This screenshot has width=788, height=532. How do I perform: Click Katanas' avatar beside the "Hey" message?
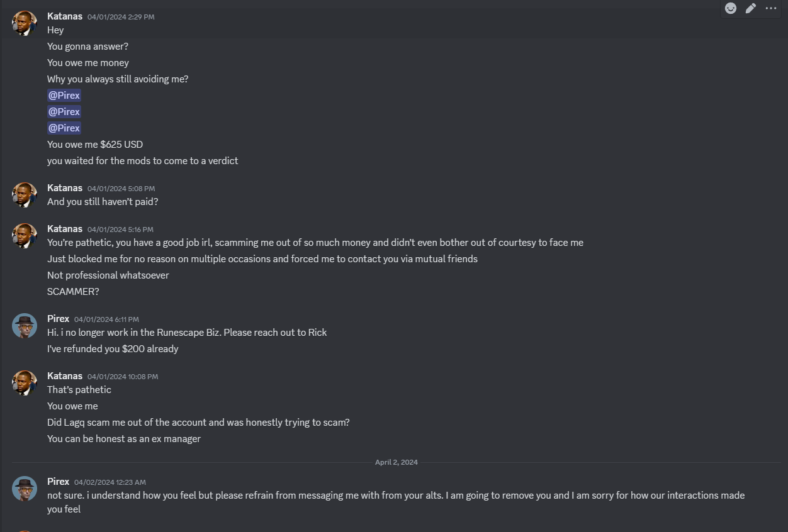pyautogui.click(x=25, y=23)
